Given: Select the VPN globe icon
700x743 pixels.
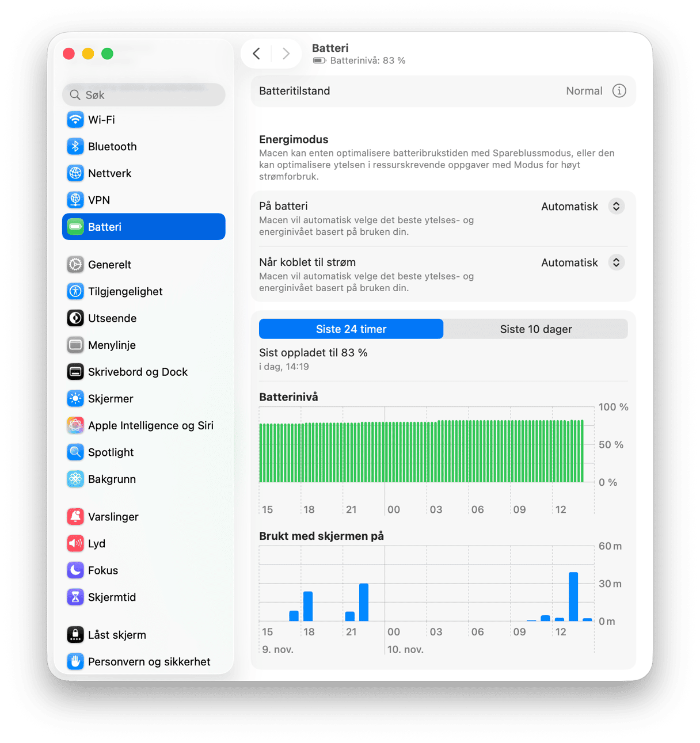Looking at the screenshot, I should [75, 200].
